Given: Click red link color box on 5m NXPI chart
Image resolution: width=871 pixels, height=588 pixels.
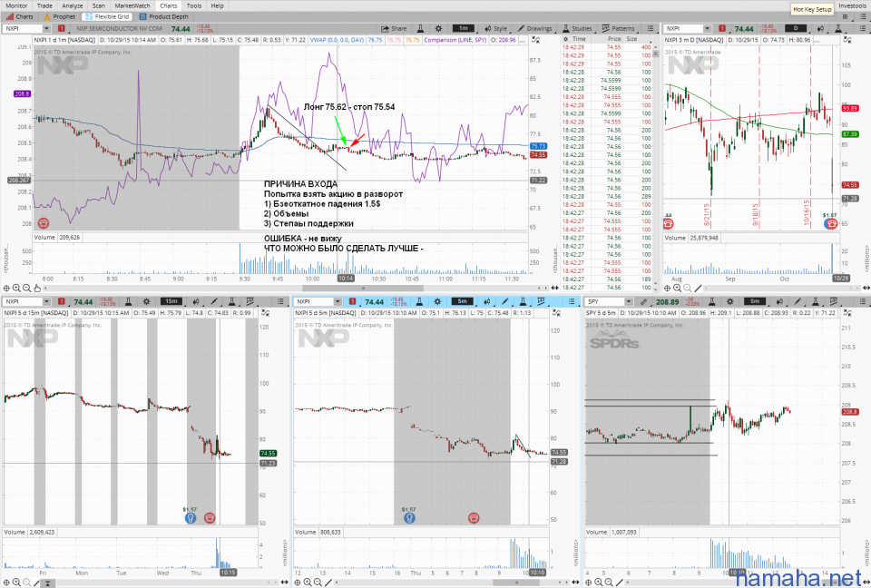Looking at the screenshot, I should 352,301.
